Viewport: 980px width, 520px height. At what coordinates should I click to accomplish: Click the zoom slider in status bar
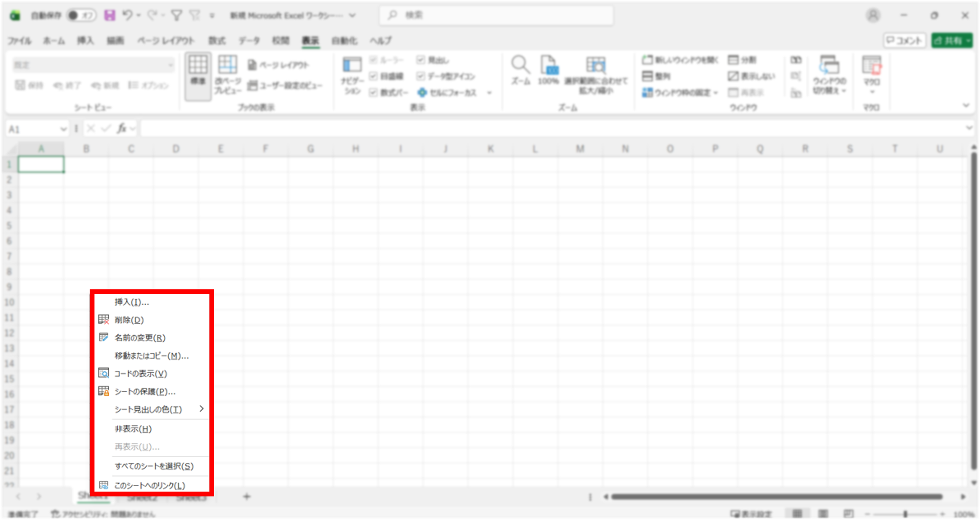[905, 514]
